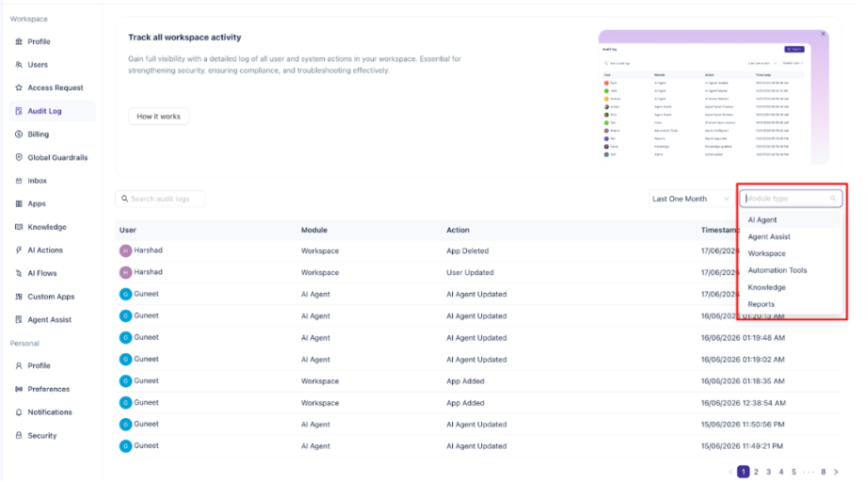This screenshot has height=482, width=868.
Task: Choose Workspace option in module type list
Action: pos(791,254)
